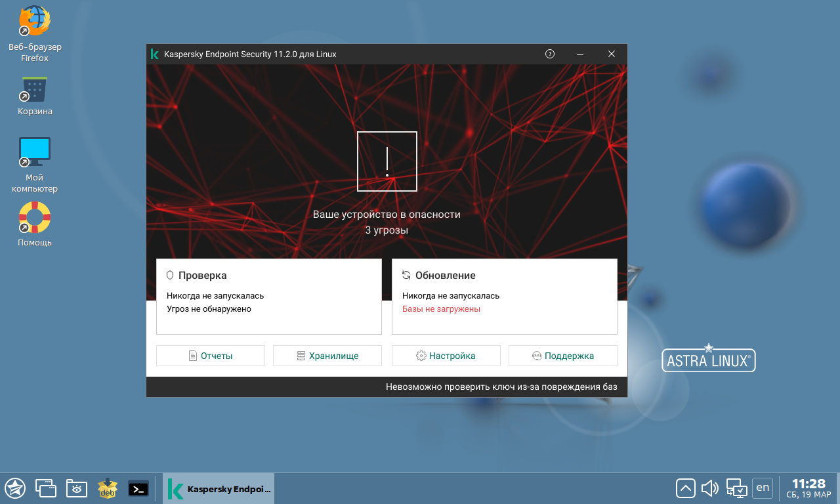Open the volume speaker control
The width and height of the screenshot is (840, 504).
[710, 488]
